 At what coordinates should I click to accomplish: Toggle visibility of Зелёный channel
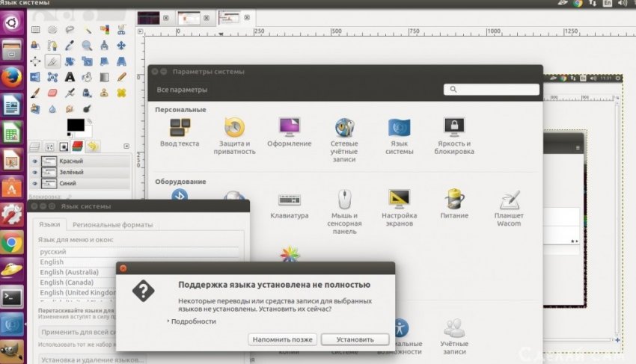[34, 173]
